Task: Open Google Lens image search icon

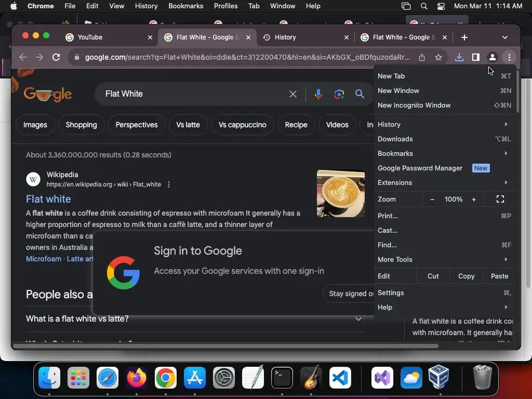Action: click(x=339, y=94)
